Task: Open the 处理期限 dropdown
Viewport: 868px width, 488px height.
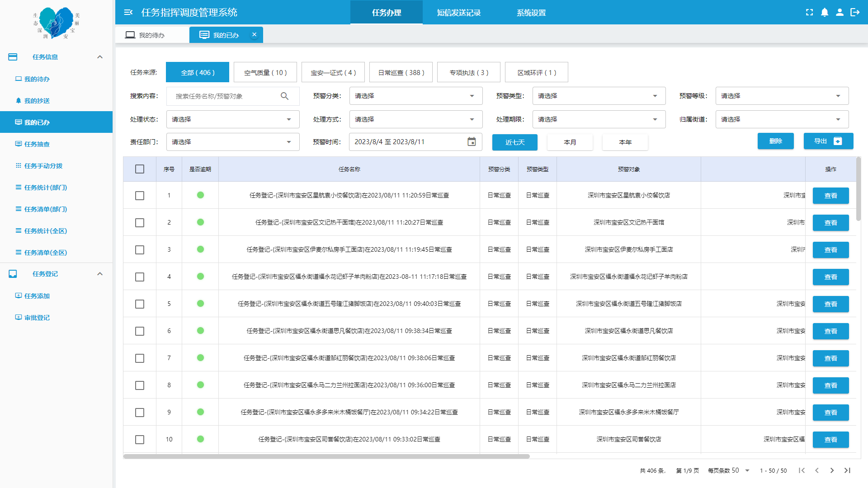Action: (599, 119)
